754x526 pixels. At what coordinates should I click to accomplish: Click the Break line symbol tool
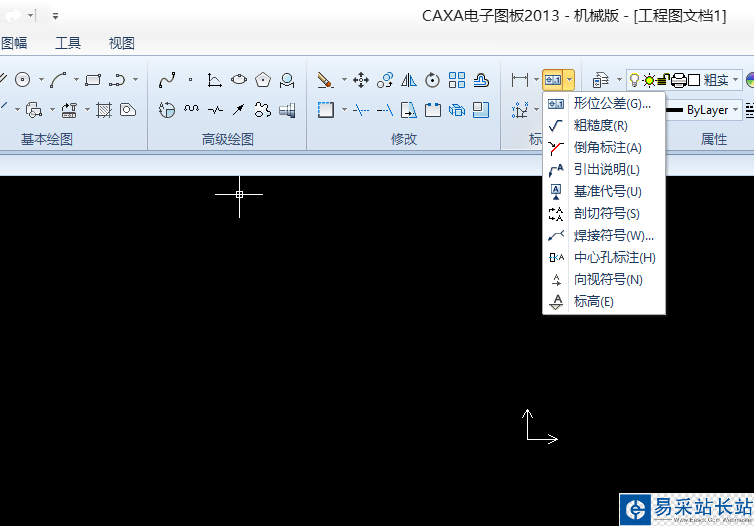215,110
